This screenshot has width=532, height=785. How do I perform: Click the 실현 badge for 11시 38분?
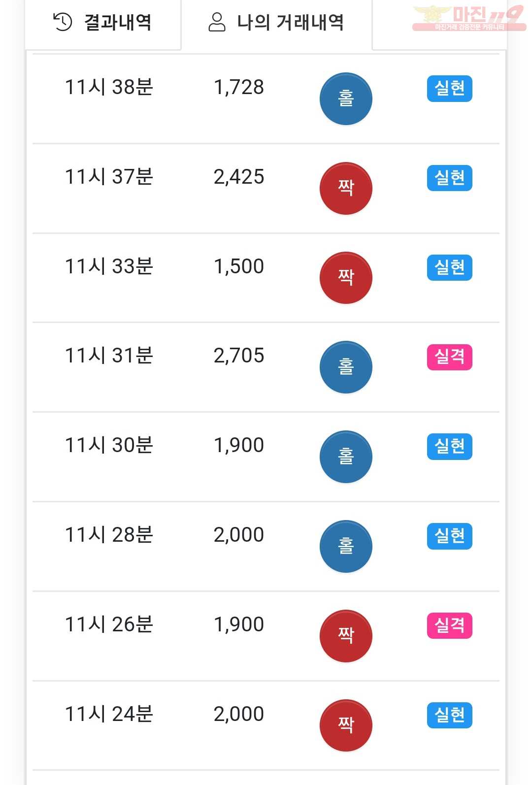[449, 89]
